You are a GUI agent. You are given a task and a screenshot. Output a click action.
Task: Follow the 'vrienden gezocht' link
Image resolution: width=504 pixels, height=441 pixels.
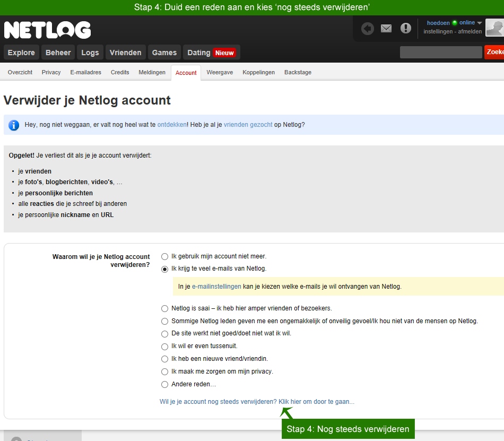[x=248, y=125]
